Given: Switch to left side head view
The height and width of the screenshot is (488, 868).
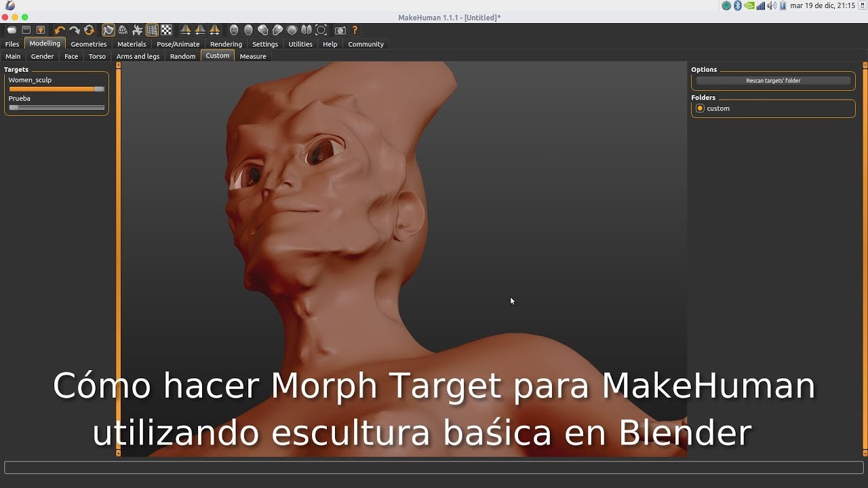Looking at the screenshot, I should [262, 30].
